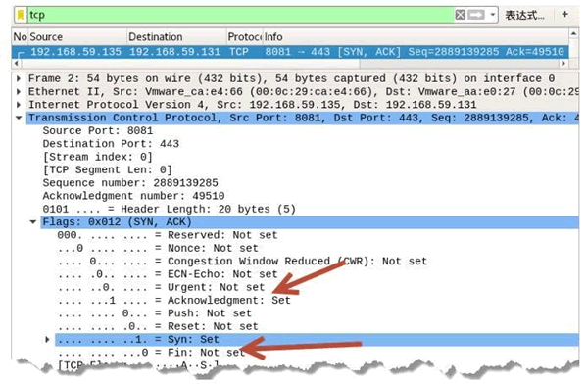Select the Acknowledgment: Set flag line
This screenshot has width=588, height=384.
(x=174, y=301)
